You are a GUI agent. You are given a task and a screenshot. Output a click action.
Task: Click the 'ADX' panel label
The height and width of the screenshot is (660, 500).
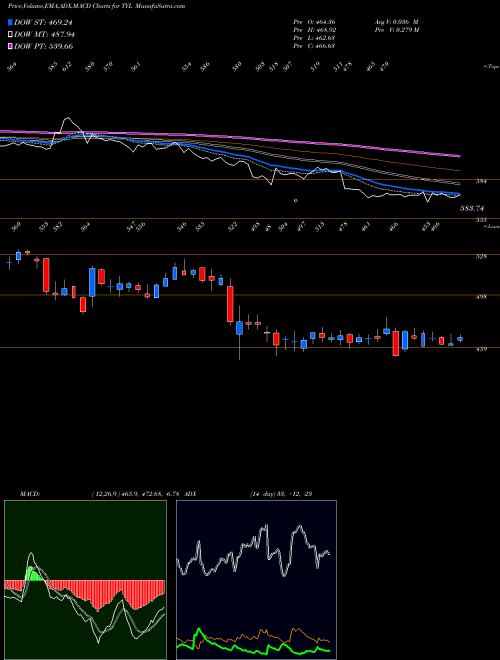click(193, 493)
